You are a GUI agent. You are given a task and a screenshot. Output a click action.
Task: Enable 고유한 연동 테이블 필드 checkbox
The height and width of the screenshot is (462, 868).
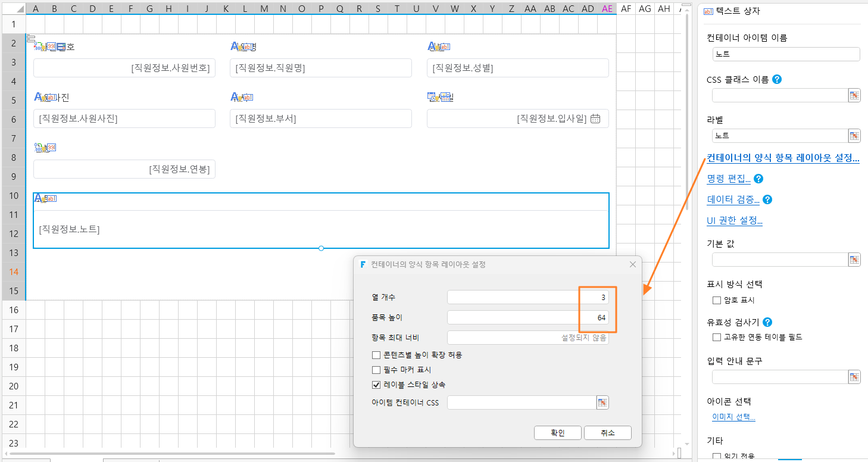717,337
